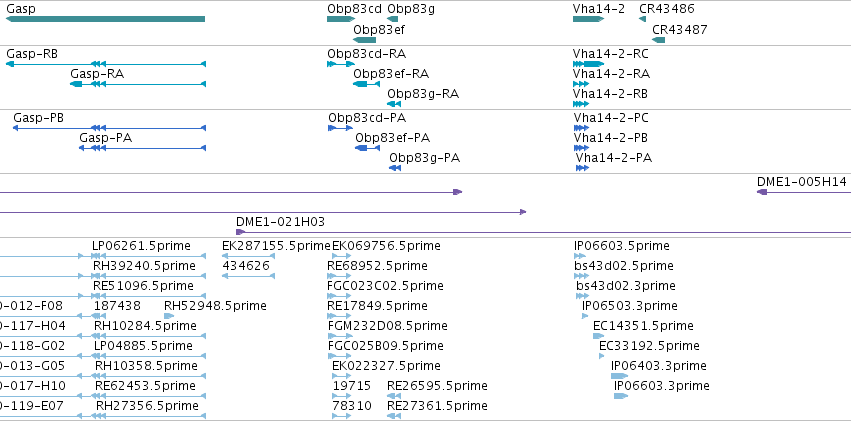Select the EC14351.5prime EST glyph
Viewport: 851px width, 421px height.
(x=599, y=336)
